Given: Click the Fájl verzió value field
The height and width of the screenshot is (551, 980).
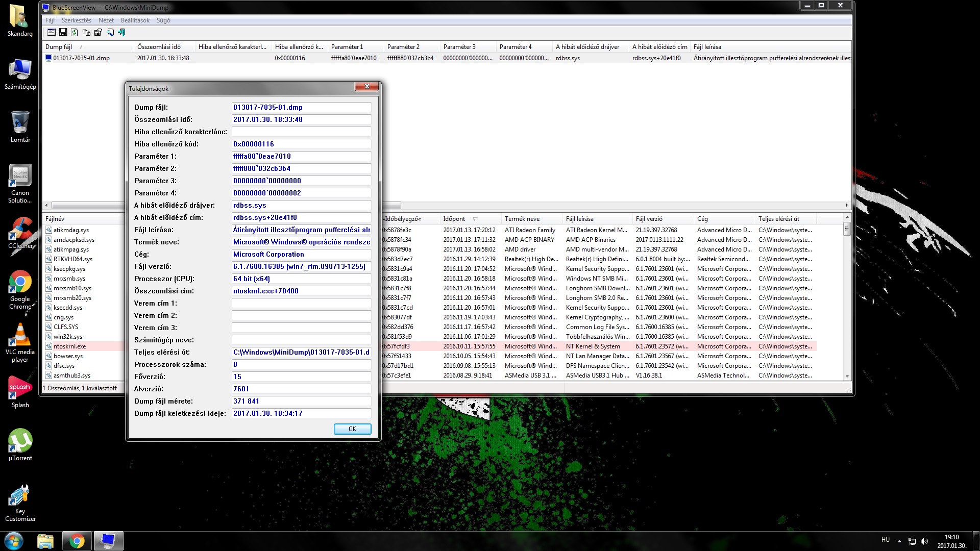Looking at the screenshot, I should [x=301, y=266].
